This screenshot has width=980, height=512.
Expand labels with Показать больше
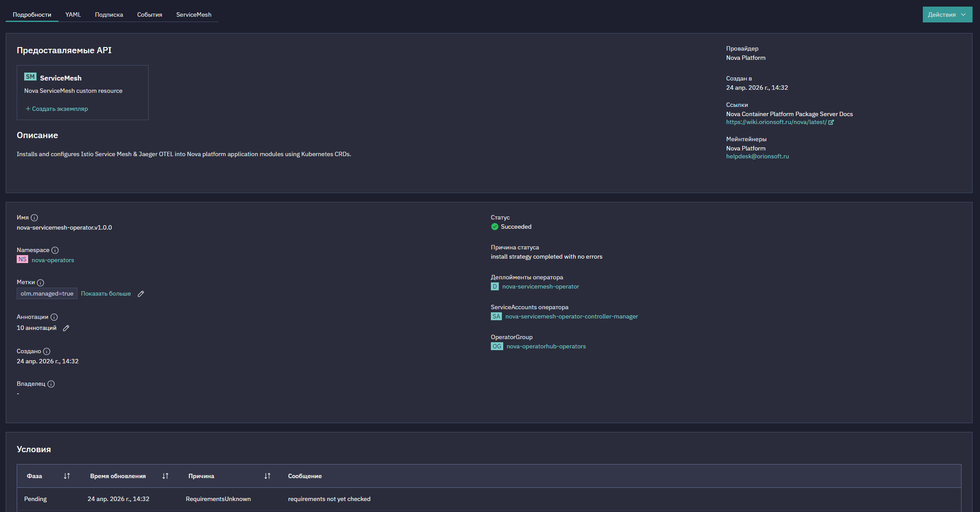tap(106, 293)
